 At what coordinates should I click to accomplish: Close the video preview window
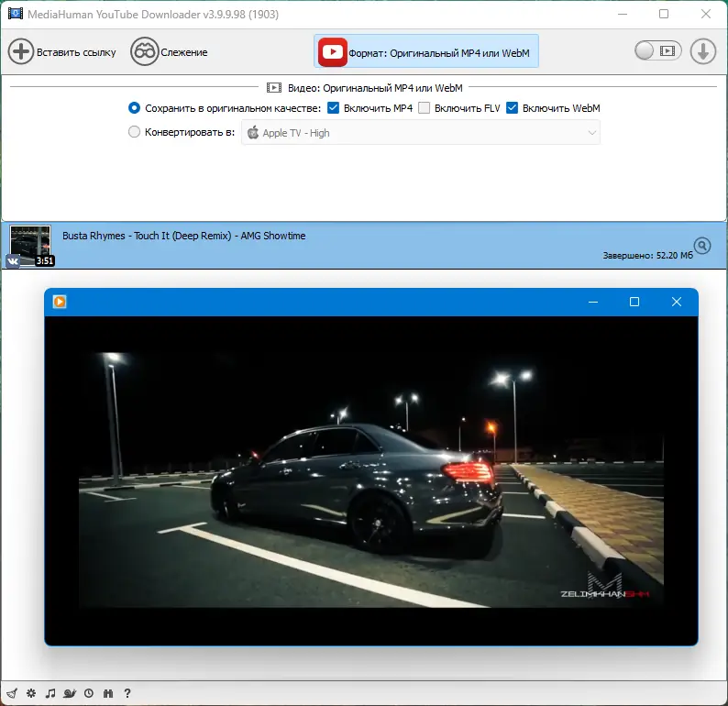point(677,302)
